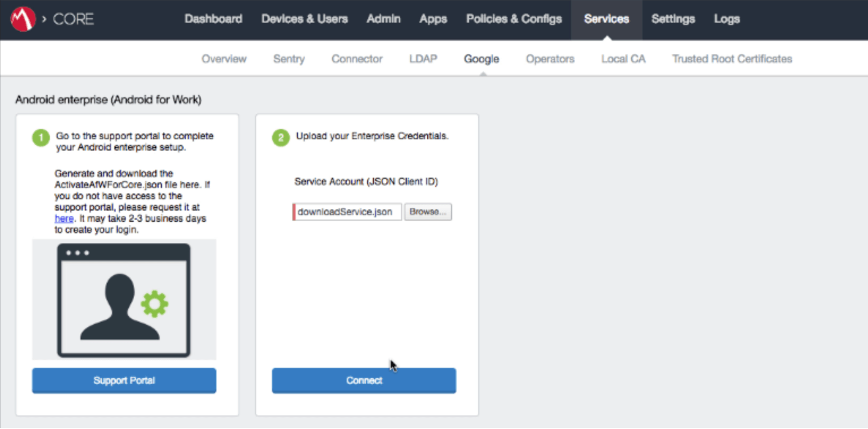
Task: Switch to the Connector tab
Action: click(x=357, y=59)
